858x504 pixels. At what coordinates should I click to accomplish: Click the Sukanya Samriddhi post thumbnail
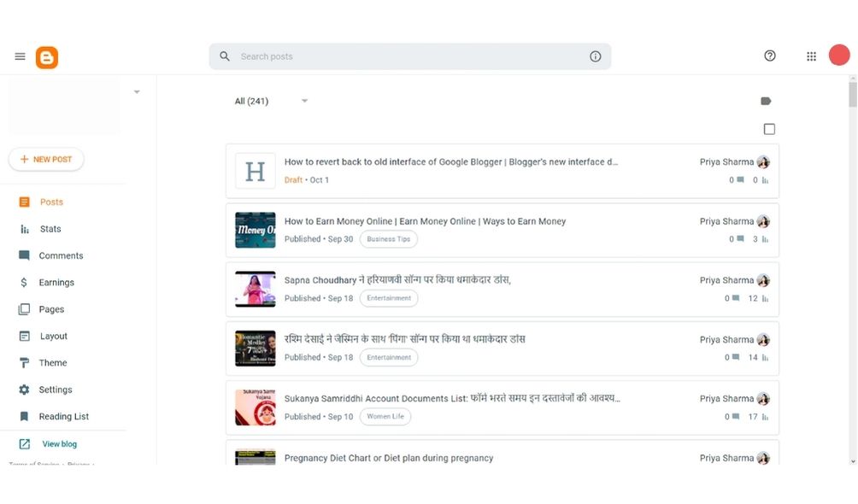pos(256,407)
